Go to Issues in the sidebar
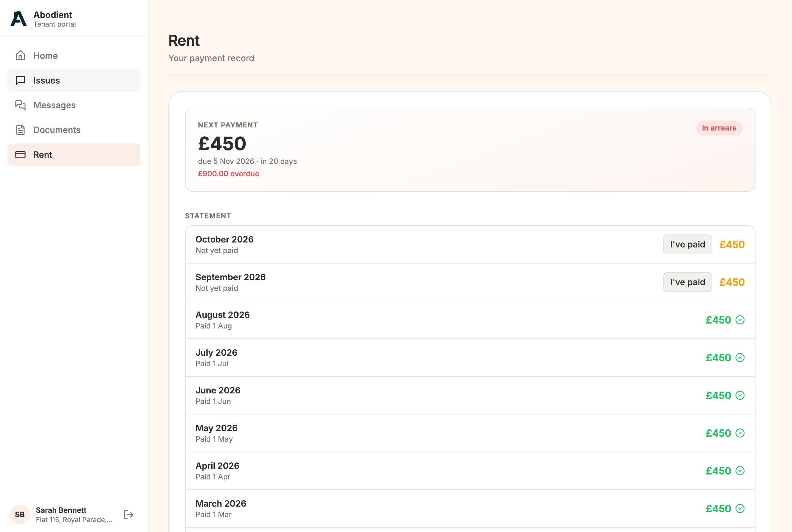The height and width of the screenshot is (532, 792). 74,80
